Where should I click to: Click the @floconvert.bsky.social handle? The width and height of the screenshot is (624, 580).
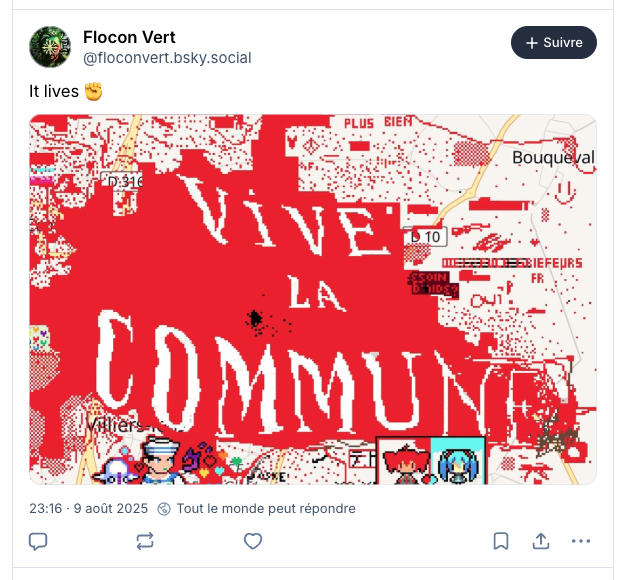[x=167, y=58]
